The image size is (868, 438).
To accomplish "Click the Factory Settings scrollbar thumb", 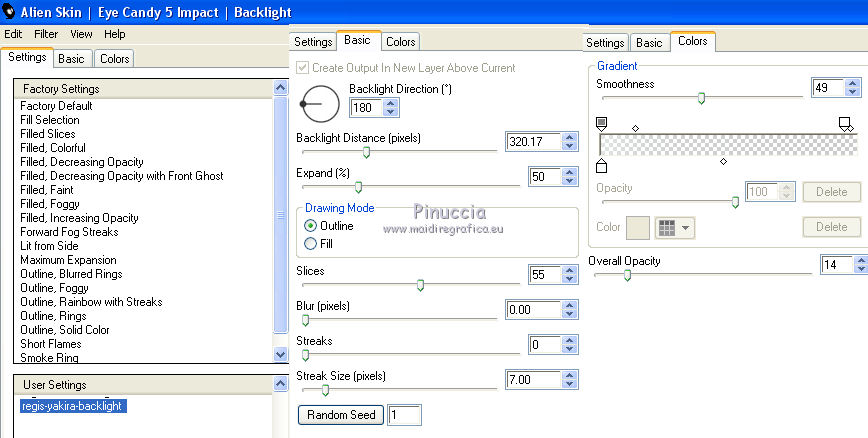I will tap(280, 215).
